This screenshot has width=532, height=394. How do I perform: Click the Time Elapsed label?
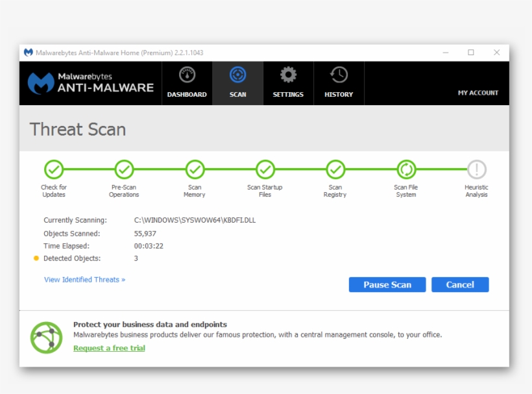(66, 246)
